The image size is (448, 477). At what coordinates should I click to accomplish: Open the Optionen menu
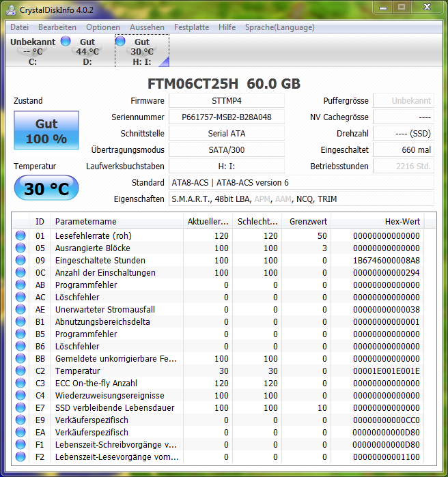pyautogui.click(x=103, y=27)
